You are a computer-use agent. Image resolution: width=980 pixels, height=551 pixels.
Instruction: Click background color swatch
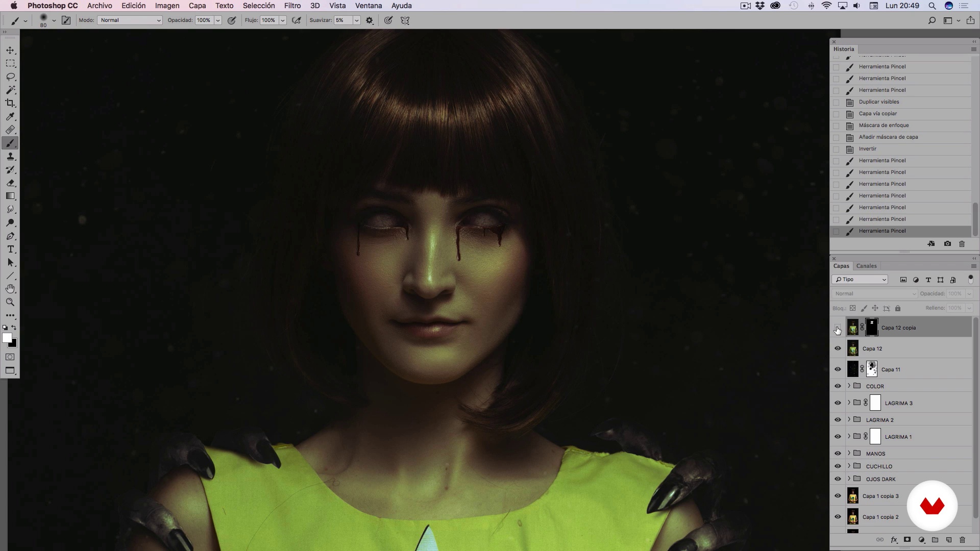14,345
